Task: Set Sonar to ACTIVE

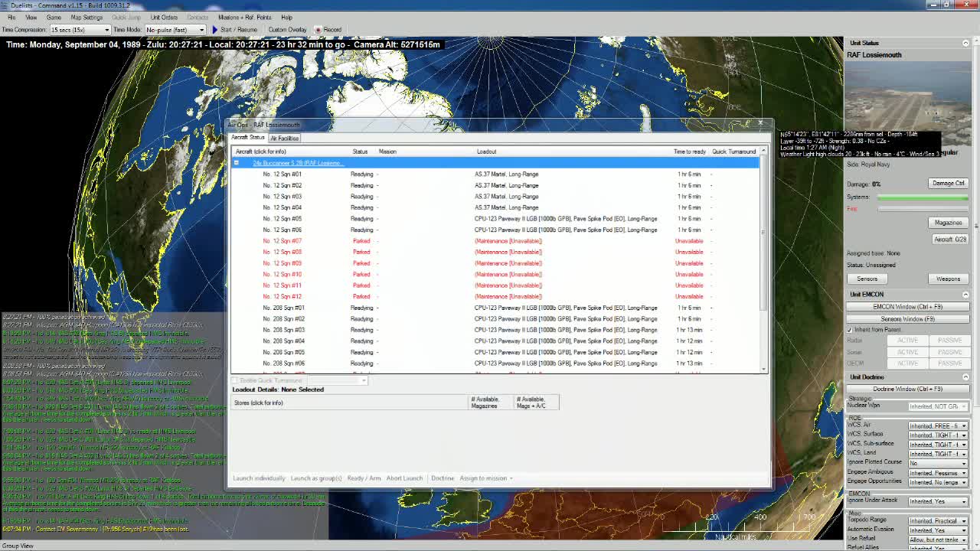Action: coord(907,351)
